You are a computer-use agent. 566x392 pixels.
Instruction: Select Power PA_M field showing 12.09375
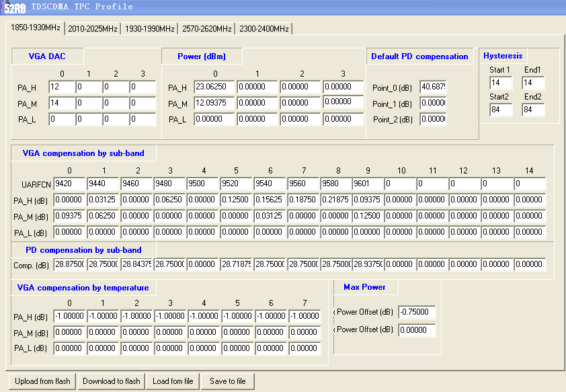click(x=215, y=103)
